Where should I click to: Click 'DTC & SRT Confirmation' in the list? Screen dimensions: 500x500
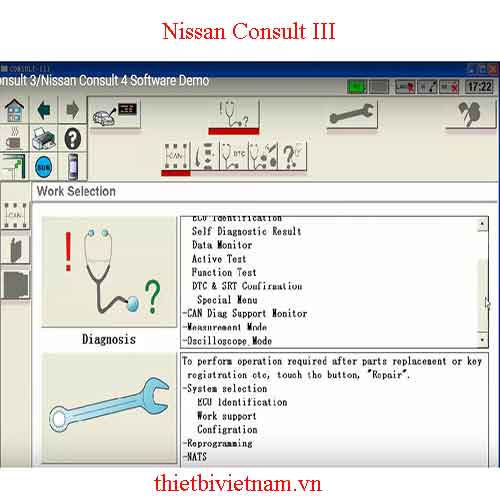pos(247,286)
